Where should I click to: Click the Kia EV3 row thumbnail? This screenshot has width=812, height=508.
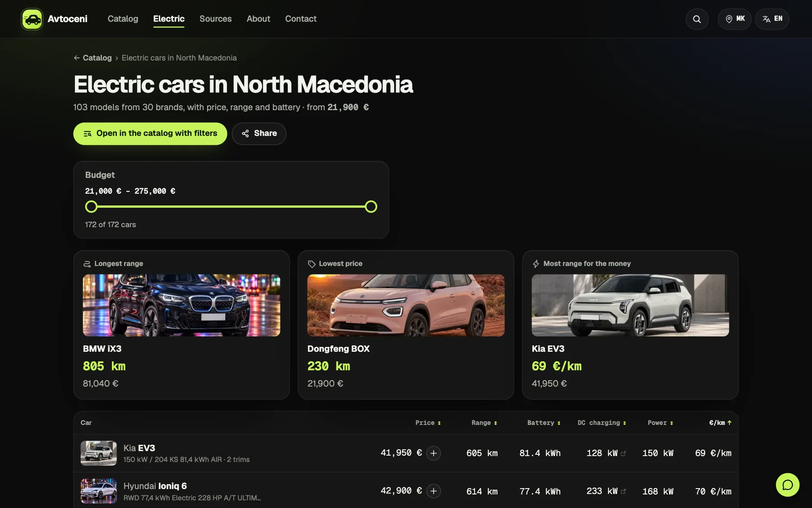pyautogui.click(x=99, y=453)
